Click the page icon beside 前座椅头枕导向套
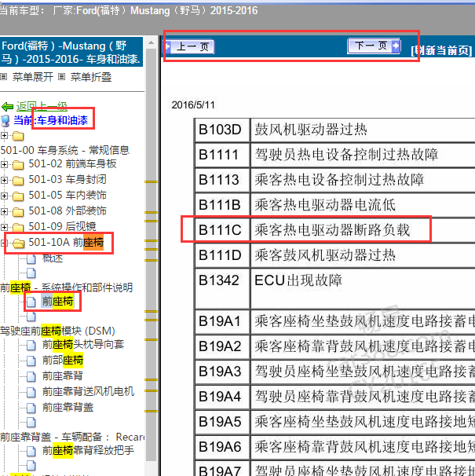 pos(31,345)
